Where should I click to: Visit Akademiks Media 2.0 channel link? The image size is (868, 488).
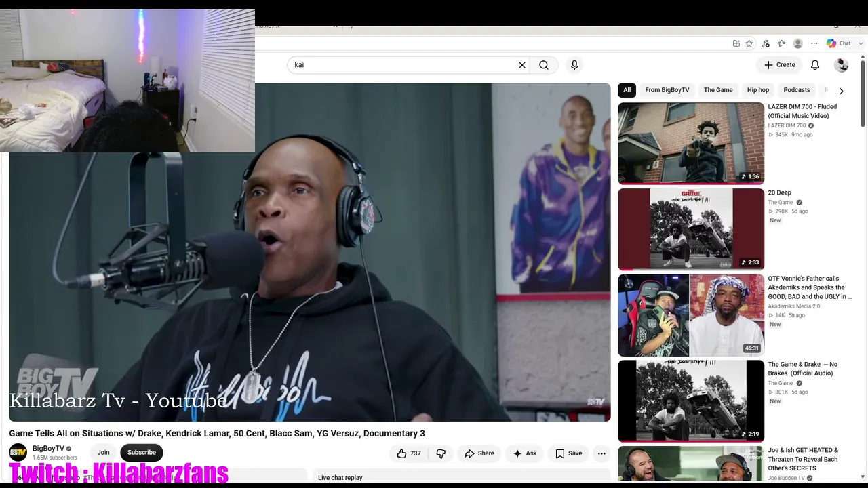pyautogui.click(x=794, y=306)
